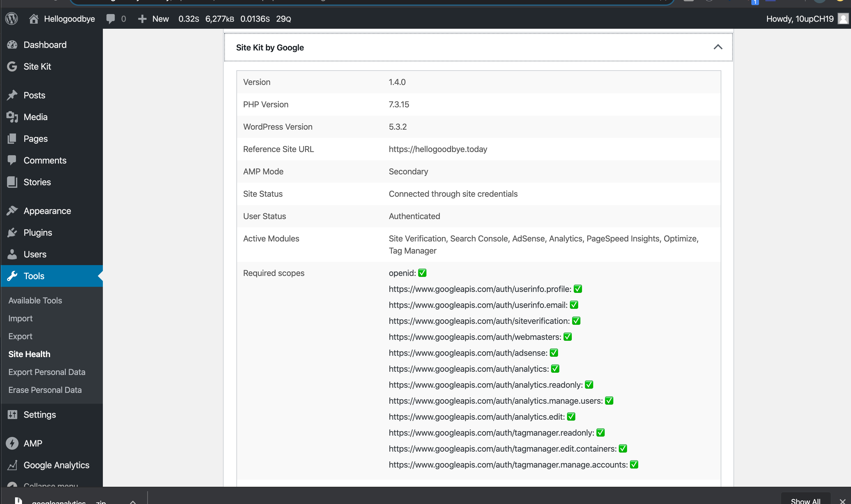Open the comments bubble in admin bar

click(111, 19)
